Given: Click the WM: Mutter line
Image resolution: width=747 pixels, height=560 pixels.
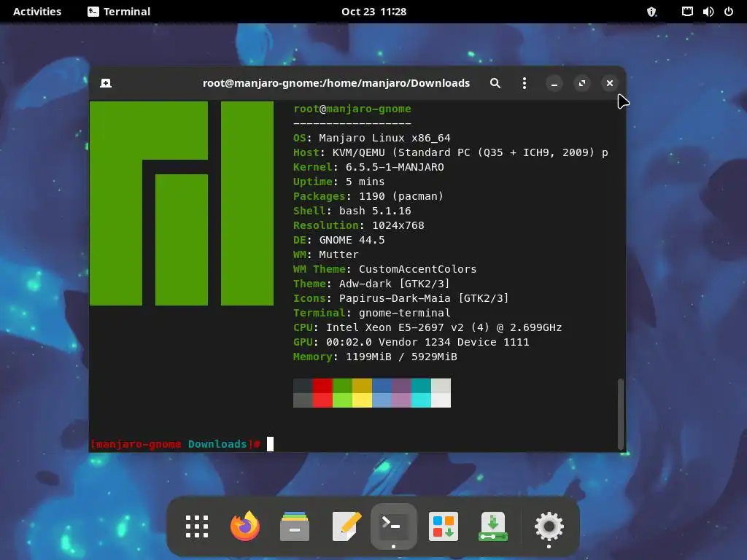Looking at the screenshot, I should tap(326, 254).
